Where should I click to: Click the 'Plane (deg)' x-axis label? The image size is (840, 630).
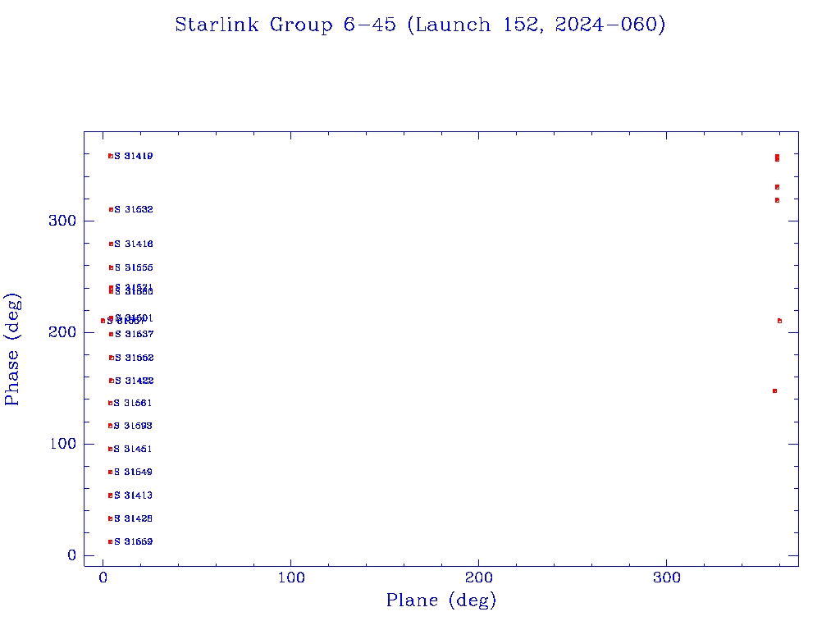(x=441, y=600)
